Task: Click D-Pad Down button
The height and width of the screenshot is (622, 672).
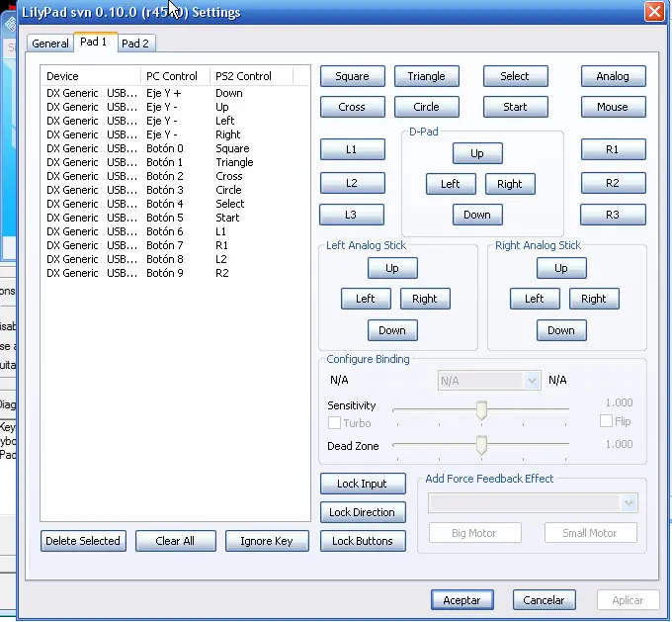Action: [x=477, y=215]
